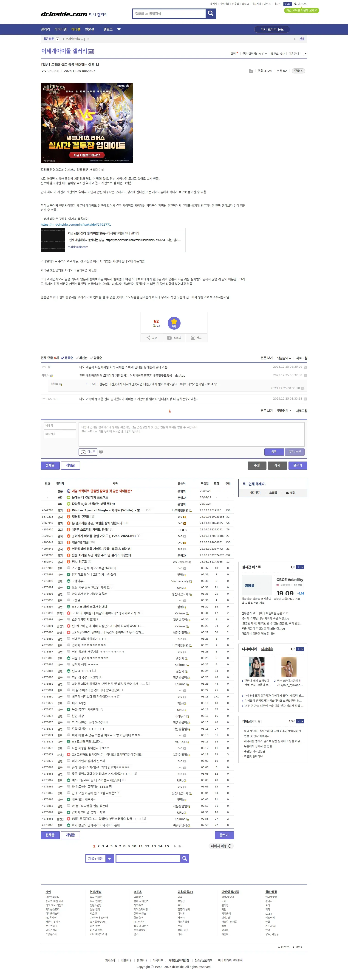
Task: Go to previous page of 실시간 베스트
Action: pos(299,567)
